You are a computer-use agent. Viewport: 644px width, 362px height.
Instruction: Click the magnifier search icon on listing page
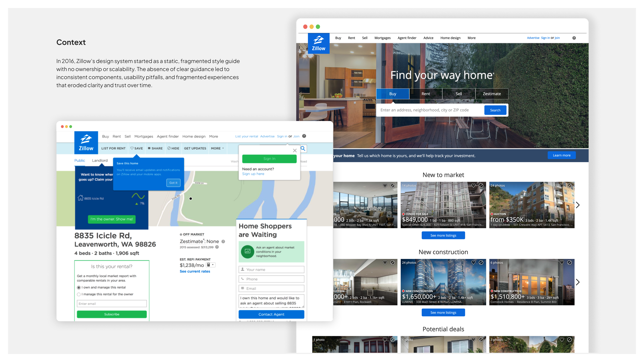click(303, 149)
